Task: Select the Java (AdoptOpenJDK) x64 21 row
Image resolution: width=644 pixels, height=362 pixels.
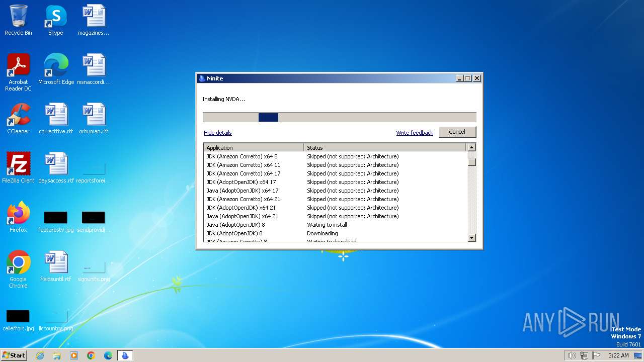Action: tap(335, 216)
